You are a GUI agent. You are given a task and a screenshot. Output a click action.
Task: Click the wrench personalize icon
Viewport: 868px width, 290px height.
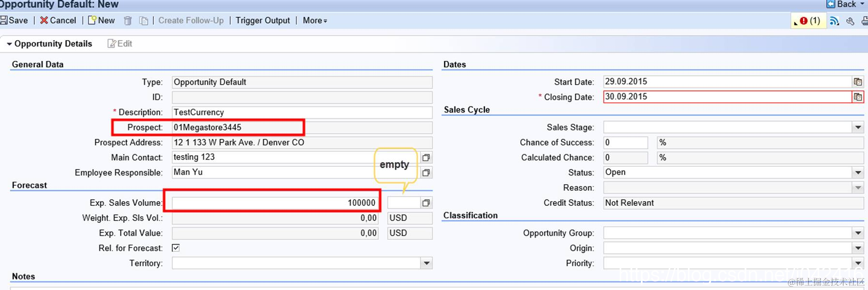point(850,21)
